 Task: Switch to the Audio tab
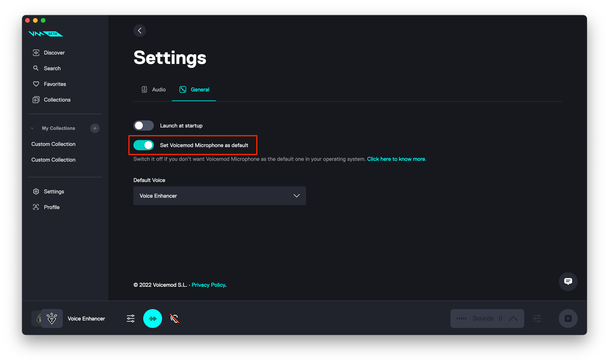154,89
